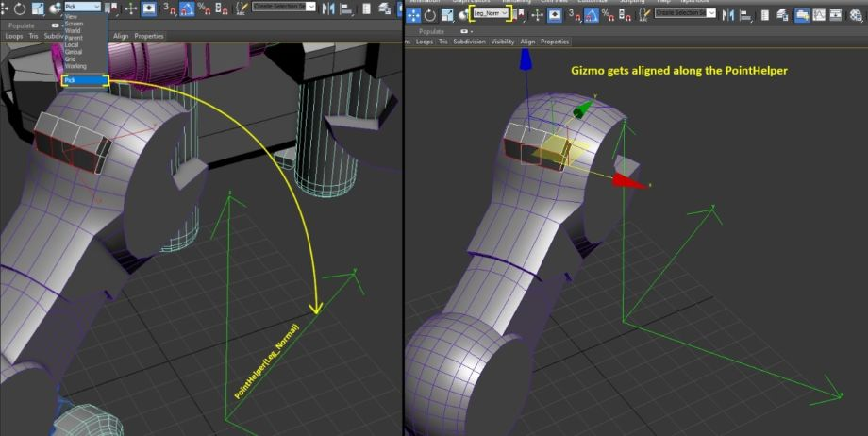868x436 pixels.
Task: Select highlighted Pick option in coordinate list
Action: coord(85,80)
